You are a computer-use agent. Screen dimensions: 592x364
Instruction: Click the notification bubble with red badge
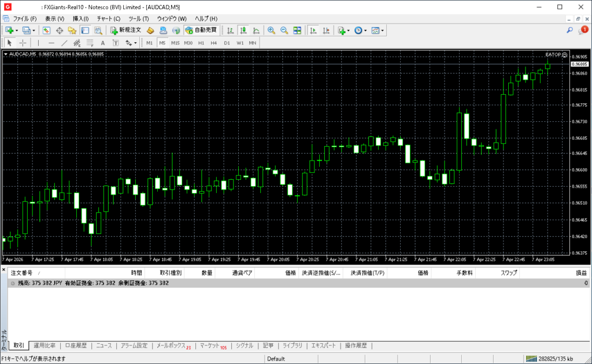pyautogui.click(x=583, y=30)
